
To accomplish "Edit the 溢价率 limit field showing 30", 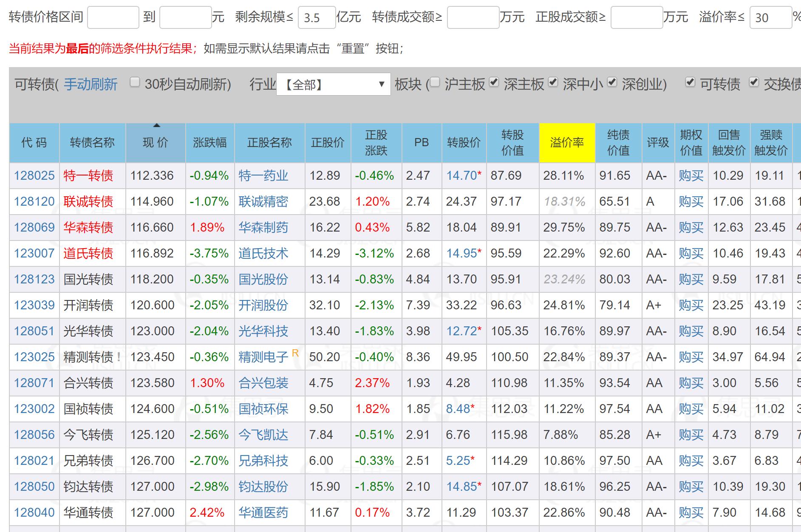I will coord(771,17).
